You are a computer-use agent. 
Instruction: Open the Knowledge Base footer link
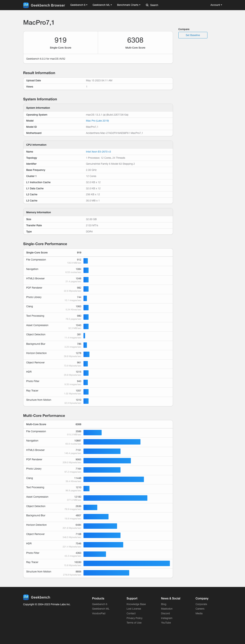[x=136, y=604]
